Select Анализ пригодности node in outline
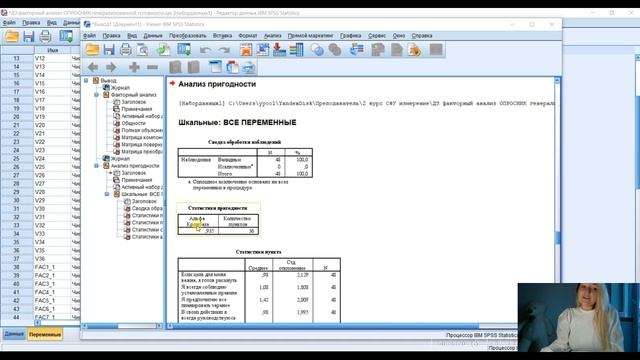Viewport: 640px width, 360px height. [135, 166]
